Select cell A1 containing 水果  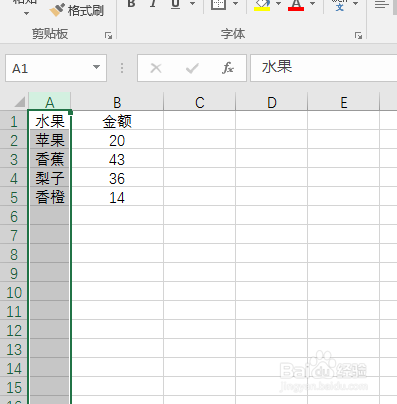(50, 121)
